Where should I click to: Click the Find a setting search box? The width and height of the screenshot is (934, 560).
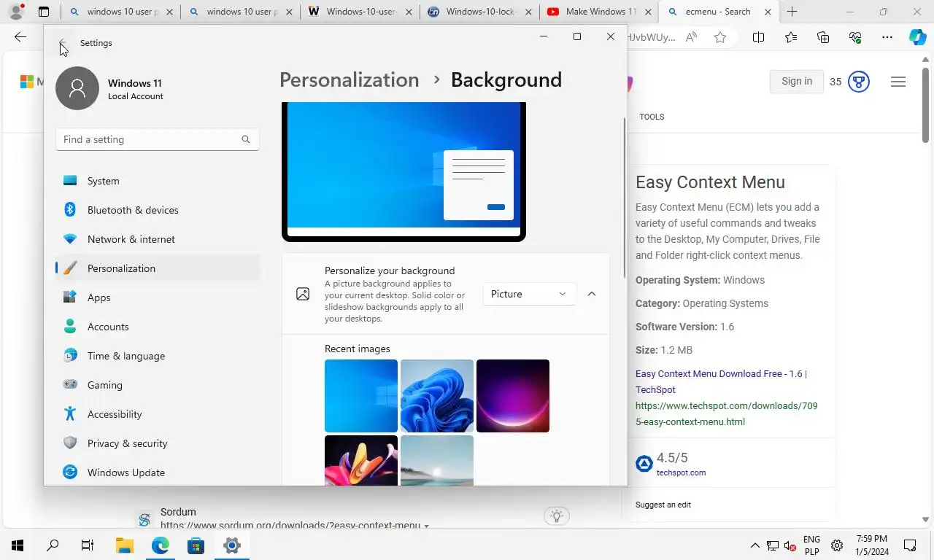[158, 139]
